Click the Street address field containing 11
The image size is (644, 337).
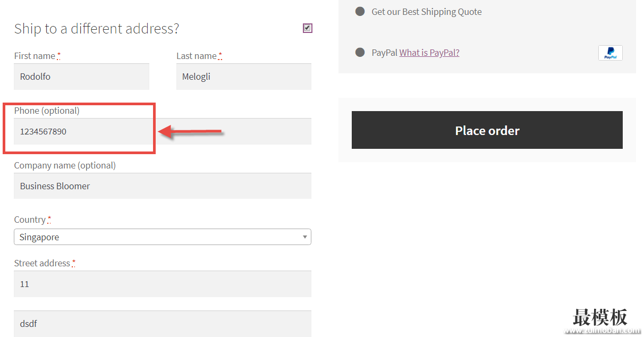(163, 284)
